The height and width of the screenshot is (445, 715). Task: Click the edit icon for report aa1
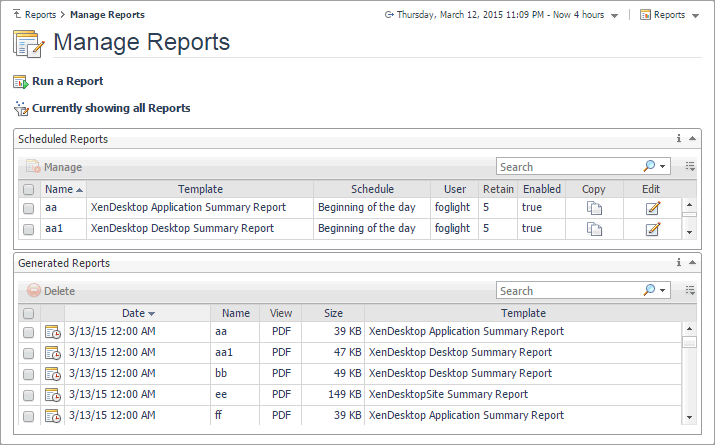click(x=653, y=229)
